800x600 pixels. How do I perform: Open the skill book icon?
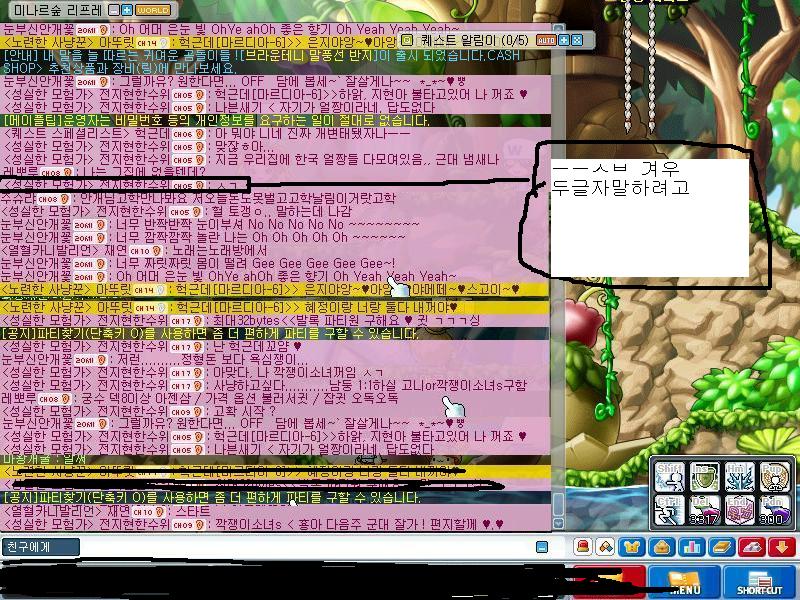click(721, 547)
